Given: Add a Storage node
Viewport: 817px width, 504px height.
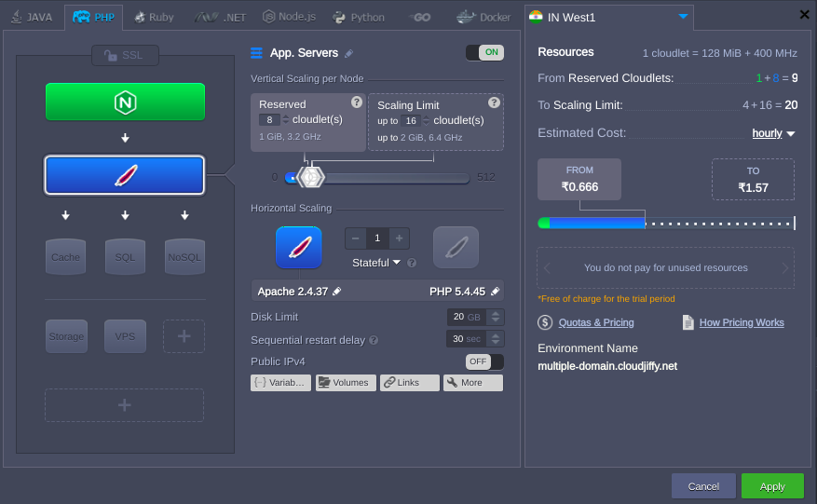Looking at the screenshot, I should click(66, 336).
